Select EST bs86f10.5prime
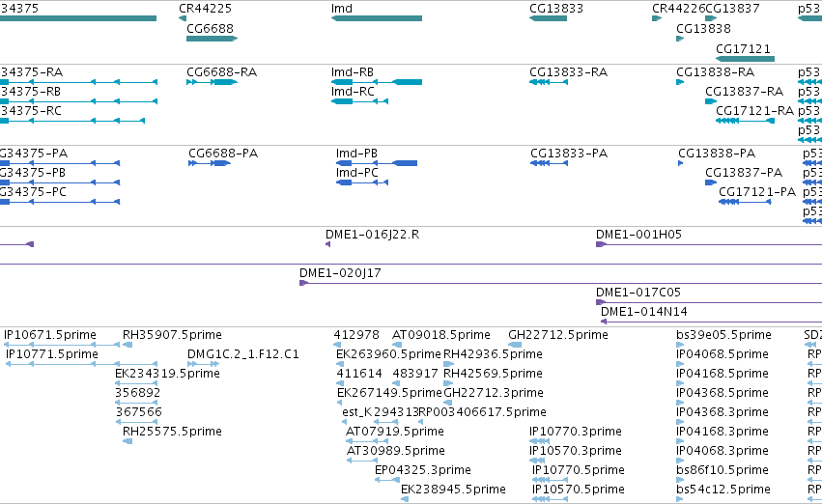822x504 pixels. pos(680,480)
